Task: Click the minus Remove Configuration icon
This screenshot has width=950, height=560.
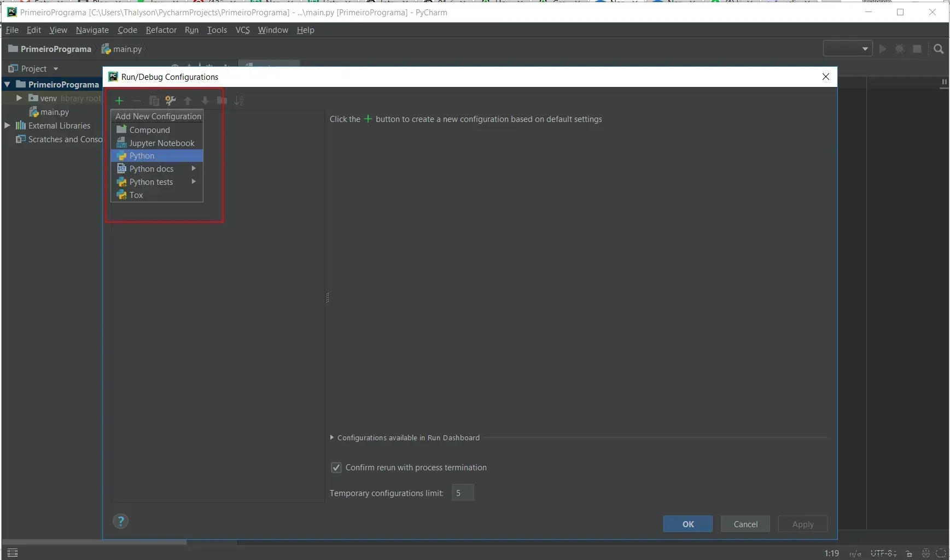Action: point(136,101)
